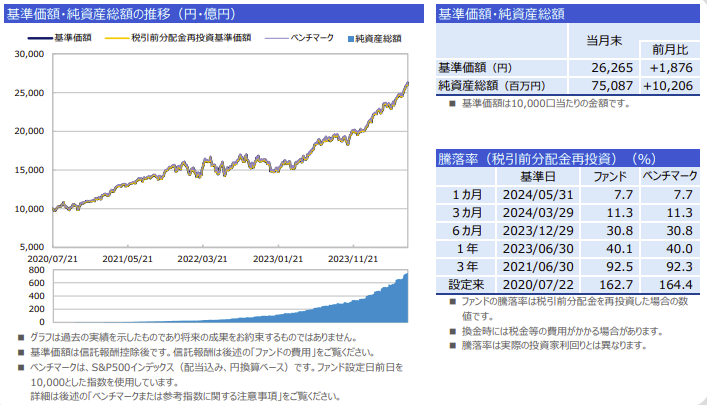Click the 30,000 y-axis label
Image resolution: width=707 pixels, height=405 pixels.
point(30,54)
